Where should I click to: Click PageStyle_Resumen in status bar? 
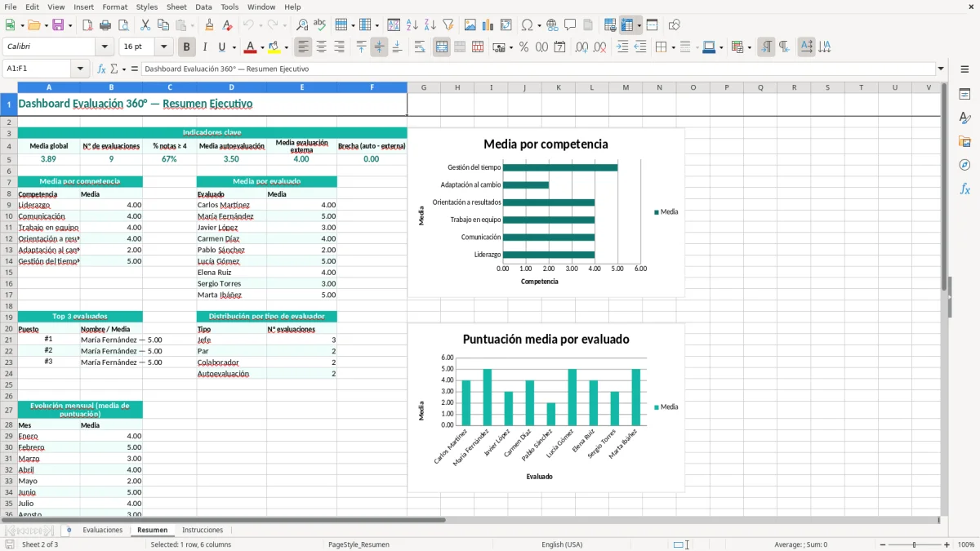(359, 544)
